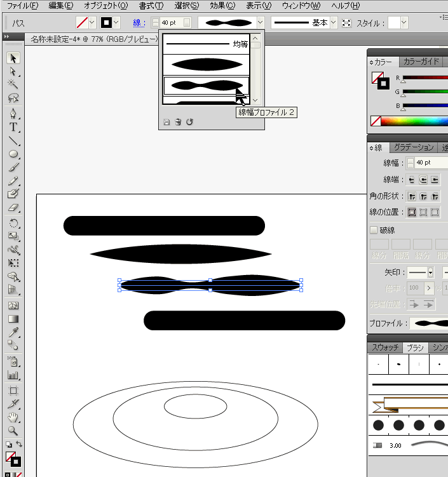
Task: Open stroke weight 40 pt dropdown
Action: (187, 22)
